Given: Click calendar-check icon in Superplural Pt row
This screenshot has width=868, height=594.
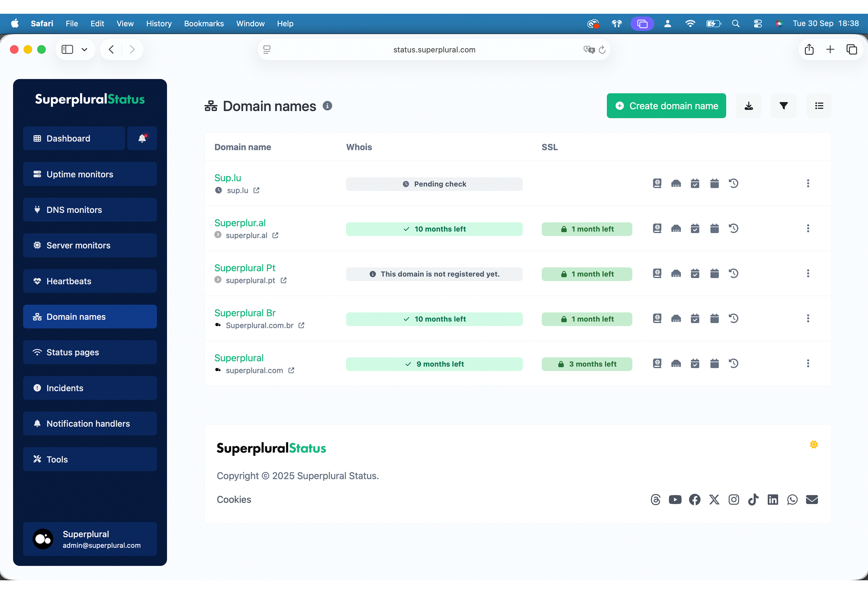Looking at the screenshot, I should 695,273.
